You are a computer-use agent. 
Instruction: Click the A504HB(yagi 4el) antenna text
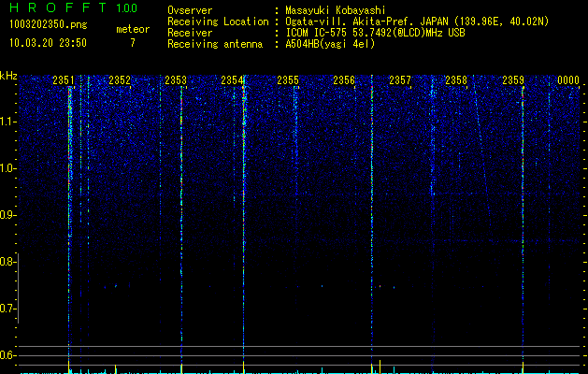[x=330, y=44]
